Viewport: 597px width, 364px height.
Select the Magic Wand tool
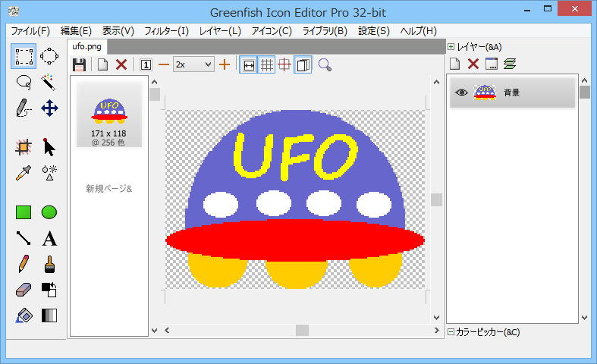[49, 81]
